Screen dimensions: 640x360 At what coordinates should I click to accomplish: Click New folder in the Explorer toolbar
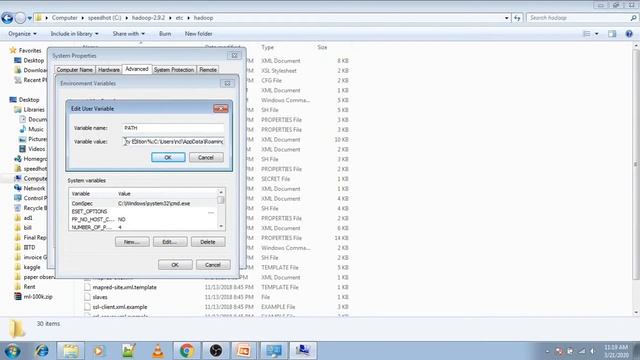(198, 34)
